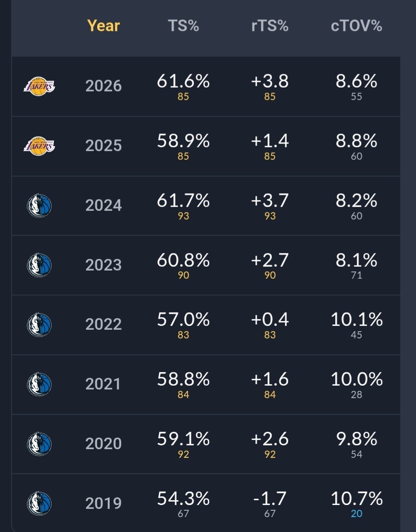Click the blue 20 percentile under 10.7%
Viewport: 416px width, 532px height.
click(x=357, y=514)
